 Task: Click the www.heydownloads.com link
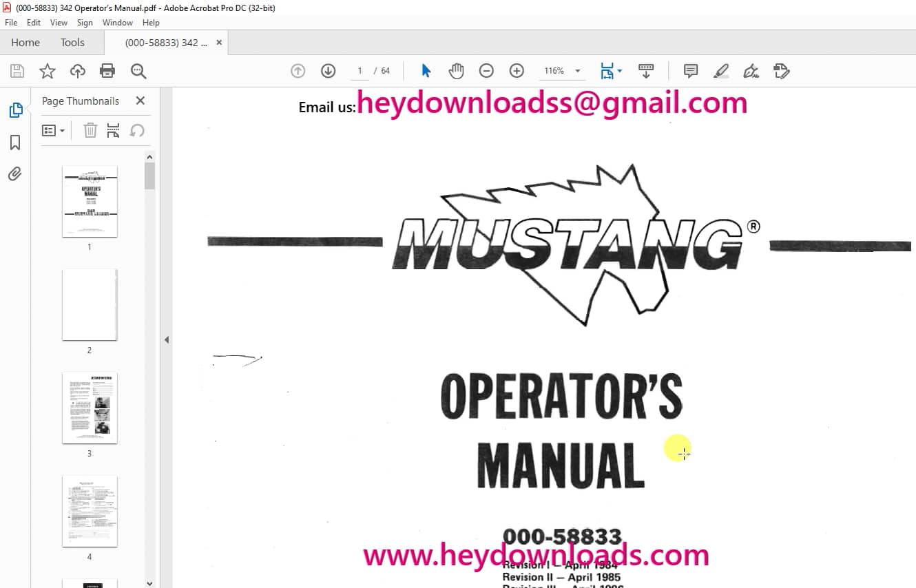pos(536,554)
